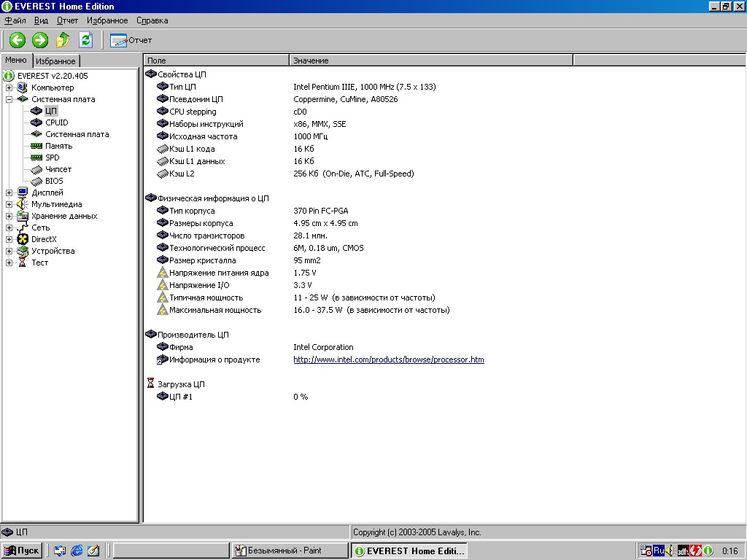
Task: Select the ЦП #1 load row
Action: pos(232,397)
